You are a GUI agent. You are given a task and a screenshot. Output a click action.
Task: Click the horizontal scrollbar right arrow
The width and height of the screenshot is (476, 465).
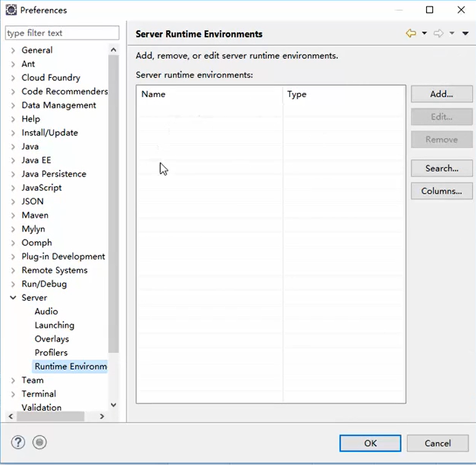(102, 416)
